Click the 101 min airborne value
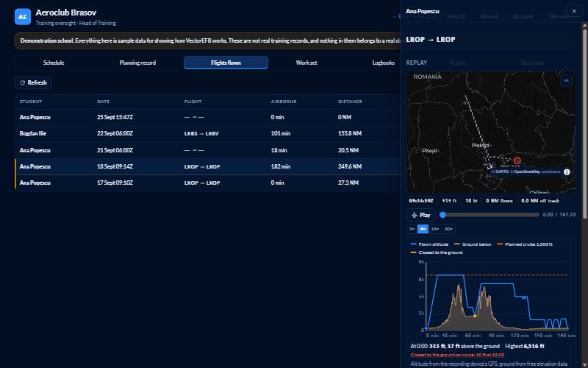This screenshot has width=588, height=368. [x=281, y=133]
